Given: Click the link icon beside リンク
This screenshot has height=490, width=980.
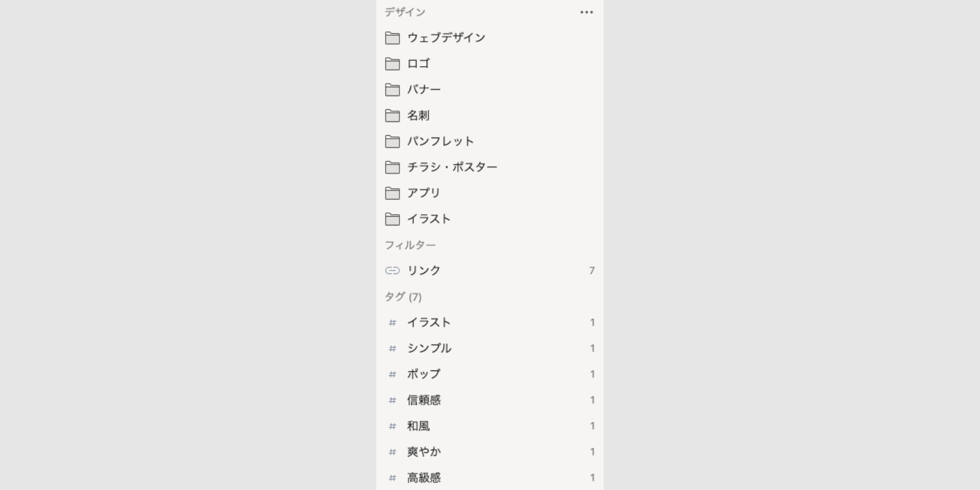Looking at the screenshot, I should click(x=392, y=270).
